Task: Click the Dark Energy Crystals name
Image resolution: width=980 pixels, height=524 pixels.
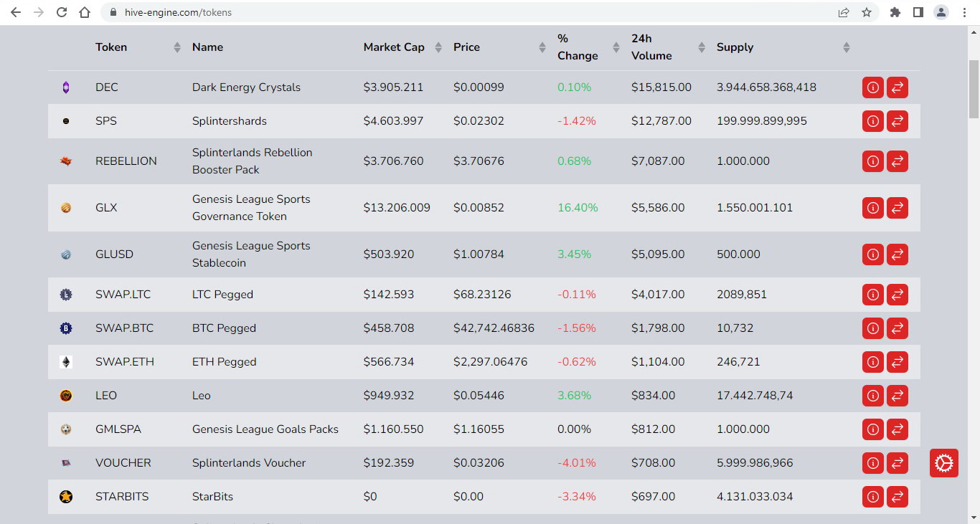Action: click(246, 87)
